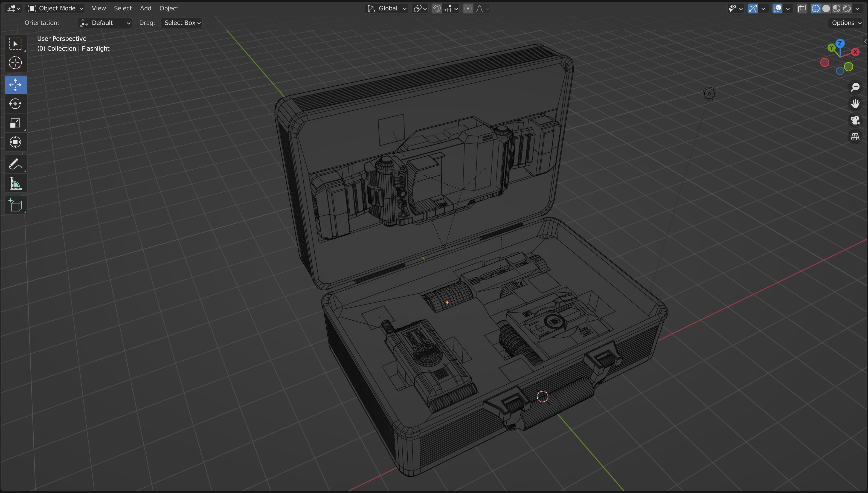The height and width of the screenshot is (493, 868).
Task: Open the Drag Select Box dropdown
Action: 182,23
